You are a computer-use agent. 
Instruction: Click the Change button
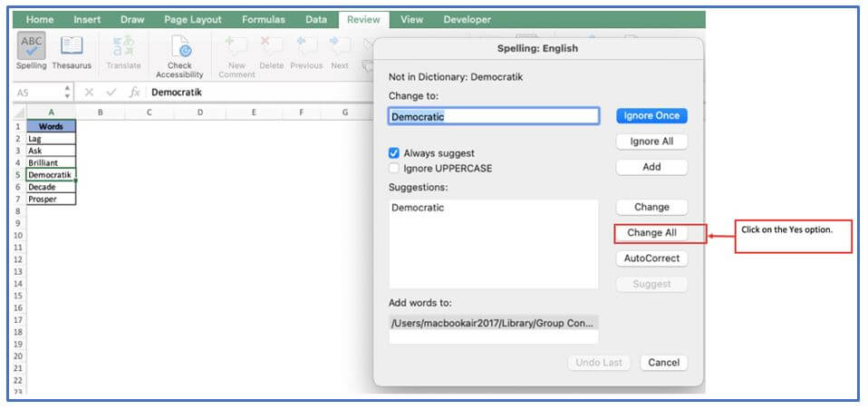pos(651,207)
